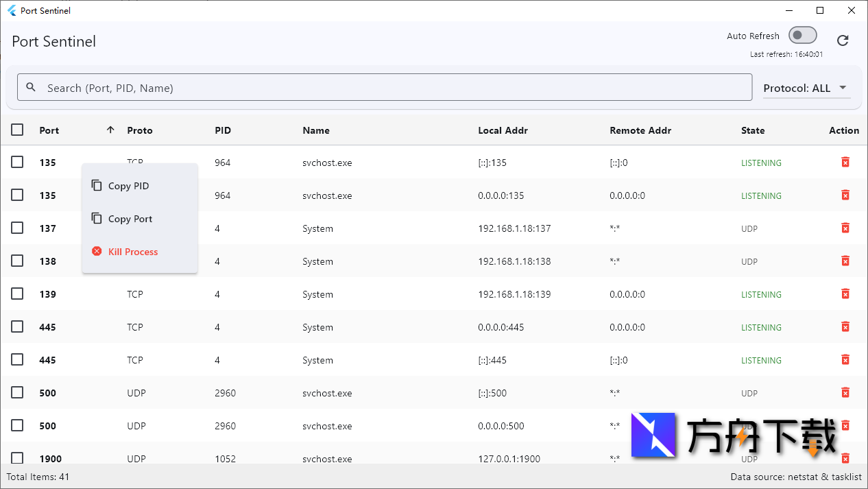Click the refresh icon in the header
868x489 pixels.
coord(843,40)
